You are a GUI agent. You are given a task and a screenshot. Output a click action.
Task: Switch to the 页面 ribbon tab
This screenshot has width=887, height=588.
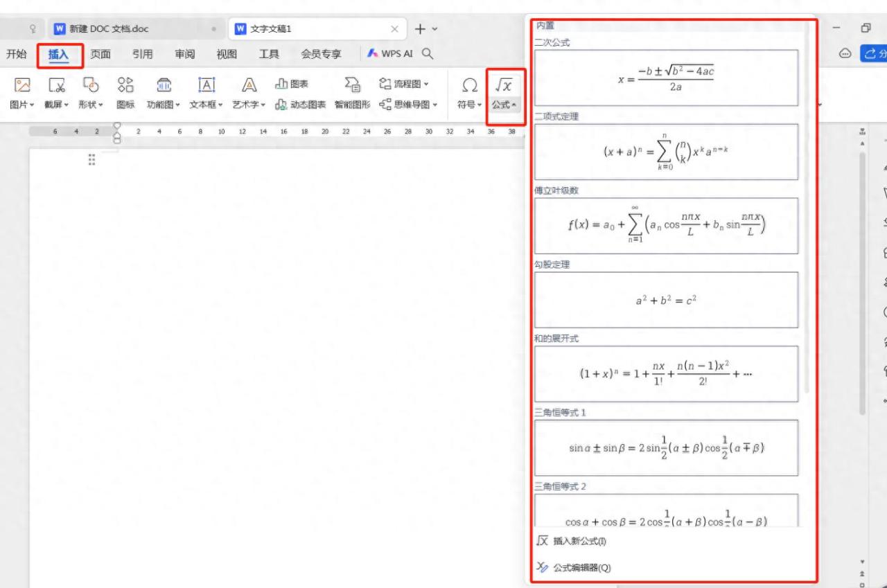[x=100, y=54]
